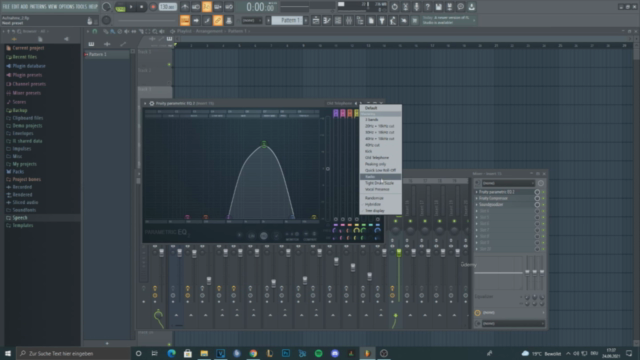
Task: Open the one-click audio recording microphone icon
Action: coord(416,7)
